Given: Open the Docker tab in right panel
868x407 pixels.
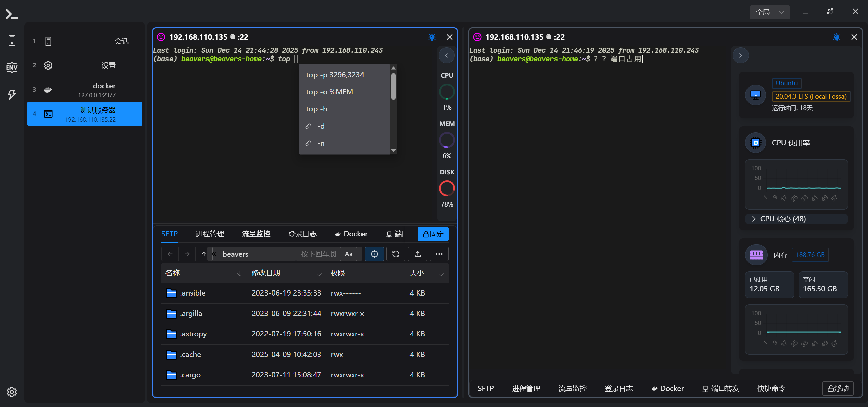Looking at the screenshot, I should click(668, 388).
